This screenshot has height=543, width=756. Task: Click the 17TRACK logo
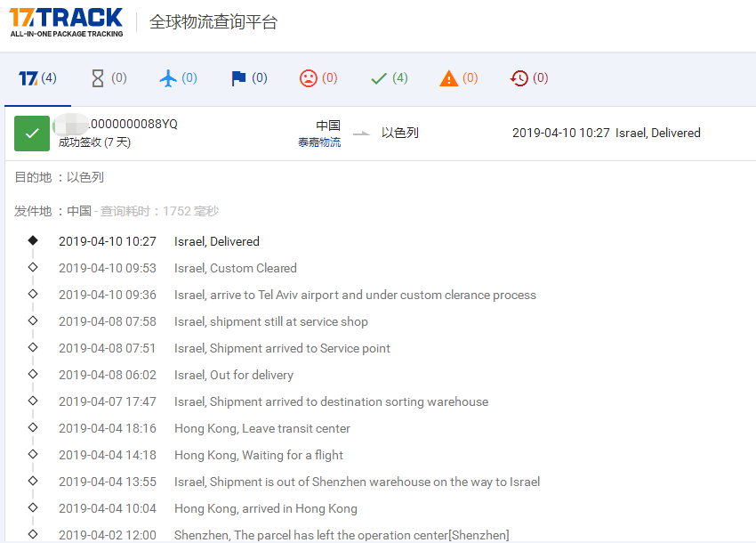tap(64, 20)
